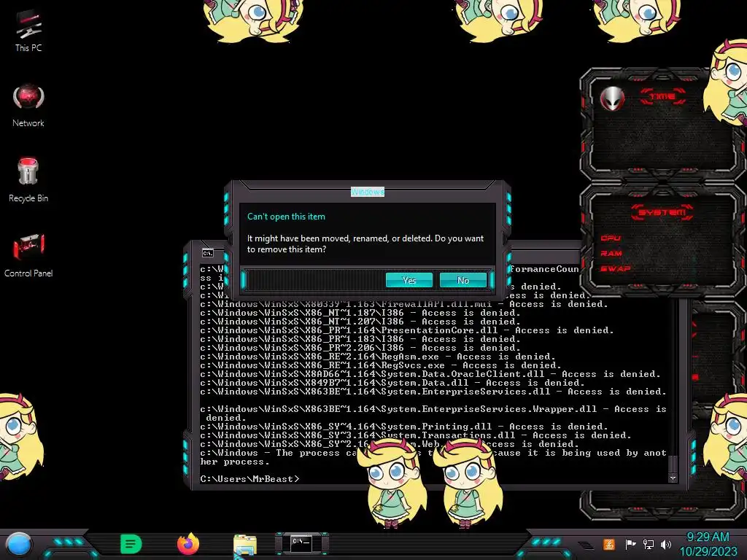The height and width of the screenshot is (560, 747).
Task: Click the CPU readout in system gadget
Action: click(x=611, y=238)
